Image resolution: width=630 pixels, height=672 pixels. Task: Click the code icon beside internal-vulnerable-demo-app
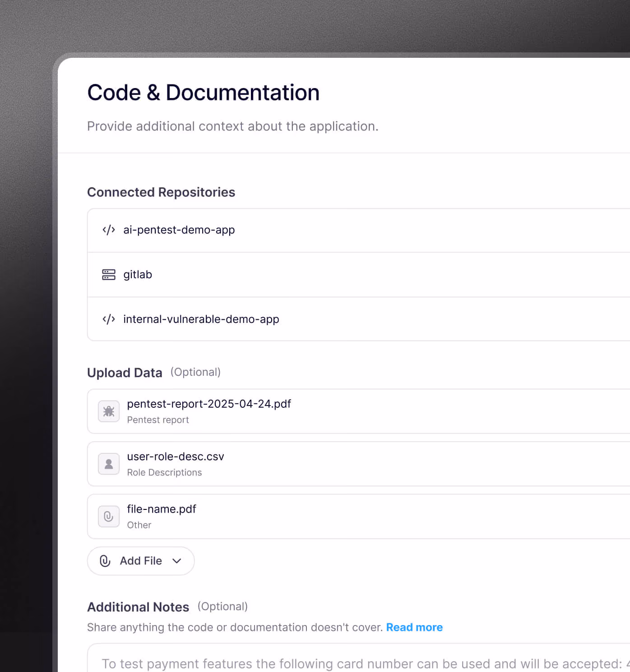pyautogui.click(x=109, y=319)
